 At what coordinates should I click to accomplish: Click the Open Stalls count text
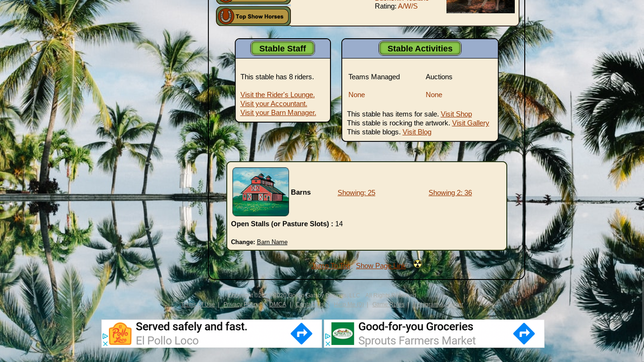[x=287, y=224]
